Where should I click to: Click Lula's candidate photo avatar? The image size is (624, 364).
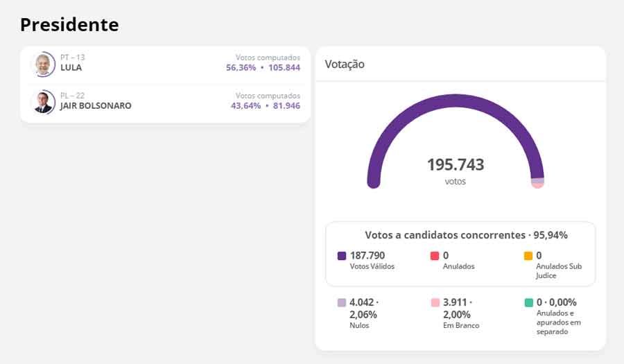pyautogui.click(x=44, y=64)
